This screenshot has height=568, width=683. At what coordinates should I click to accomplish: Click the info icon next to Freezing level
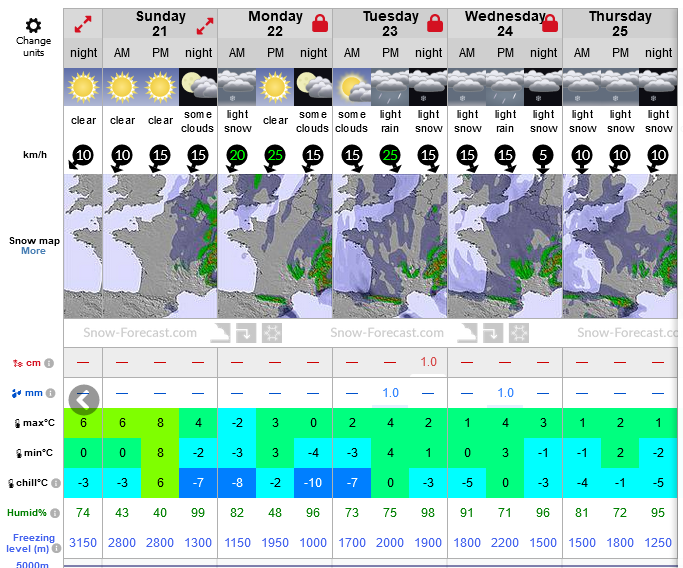coord(56,548)
